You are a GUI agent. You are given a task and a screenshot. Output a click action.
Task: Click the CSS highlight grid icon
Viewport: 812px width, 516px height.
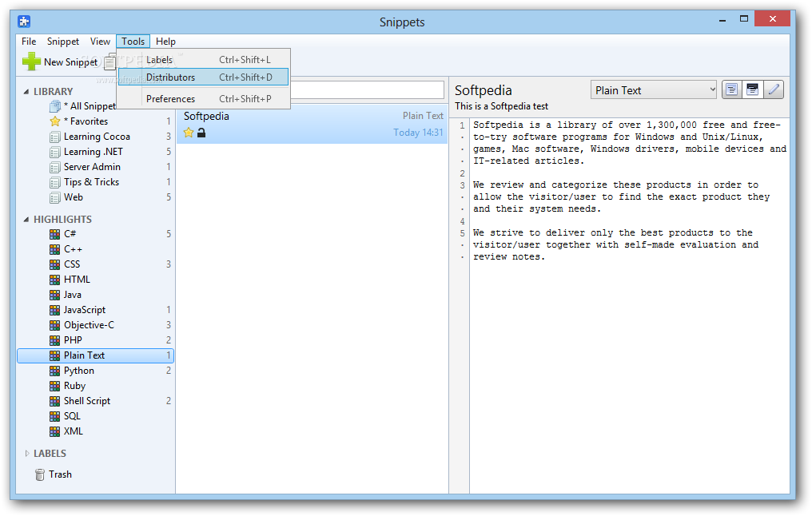(54, 264)
